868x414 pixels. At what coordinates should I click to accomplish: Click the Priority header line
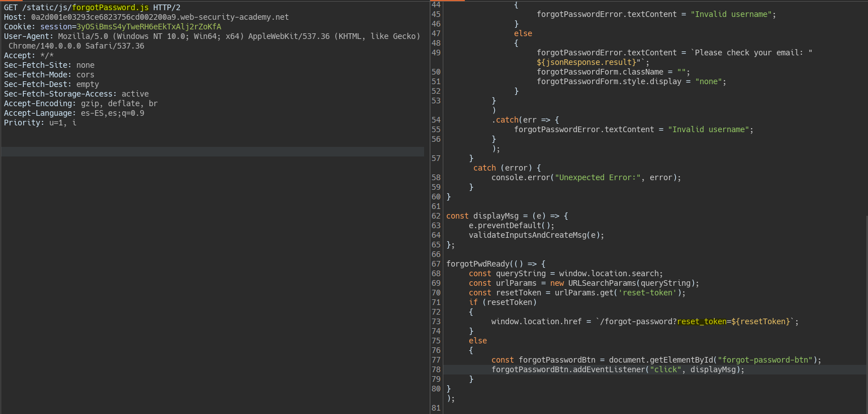(x=40, y=123)
